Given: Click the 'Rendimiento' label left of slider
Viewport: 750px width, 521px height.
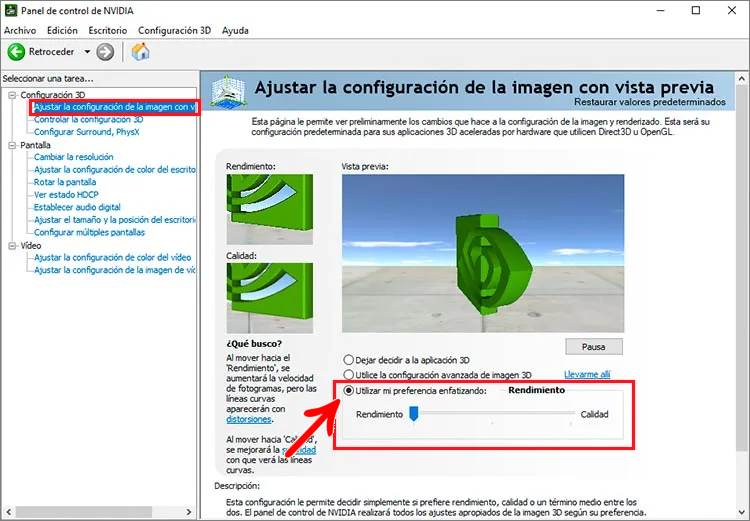Looking at the screenshot, I should [379, 414].
